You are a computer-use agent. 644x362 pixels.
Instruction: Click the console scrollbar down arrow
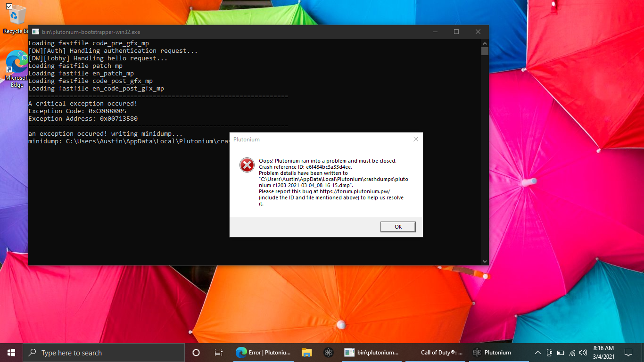coord(485,261)
